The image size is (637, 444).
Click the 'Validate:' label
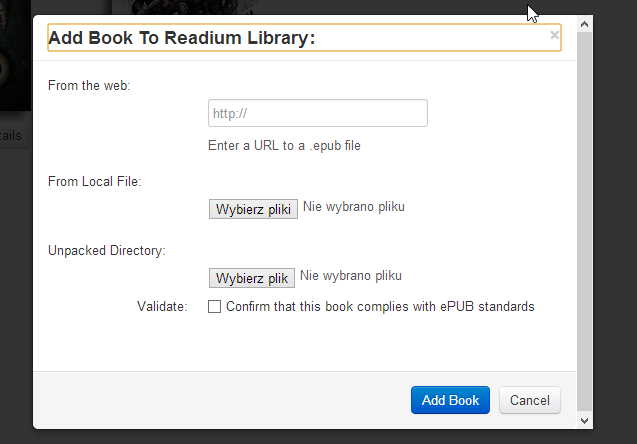162,306
